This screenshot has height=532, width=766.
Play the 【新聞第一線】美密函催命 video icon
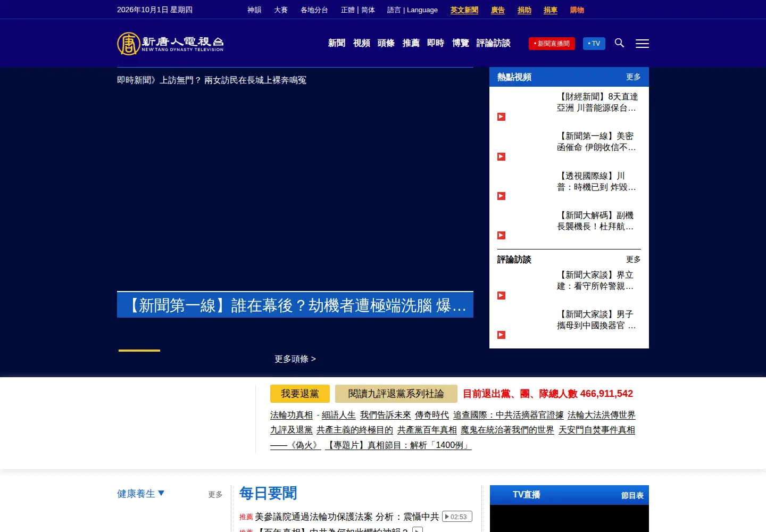click(501, 156)
